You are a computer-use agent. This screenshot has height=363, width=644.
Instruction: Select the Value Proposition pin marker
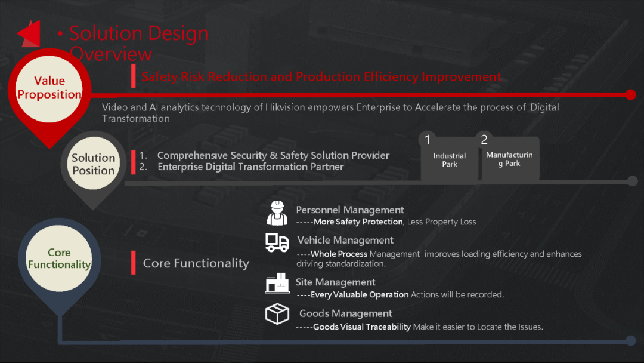(x=49, y=98)
